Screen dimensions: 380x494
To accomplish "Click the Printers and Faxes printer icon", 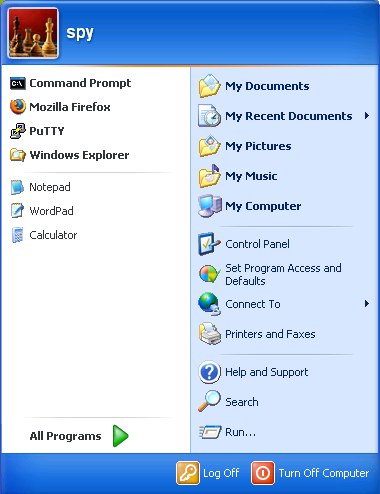I will [210, 334].
